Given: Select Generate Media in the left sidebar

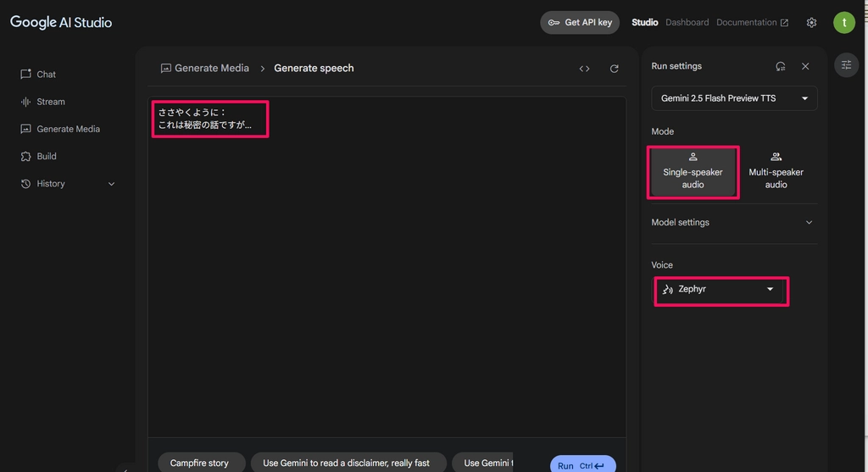Looking at the screenshot, I should point(60,129).
